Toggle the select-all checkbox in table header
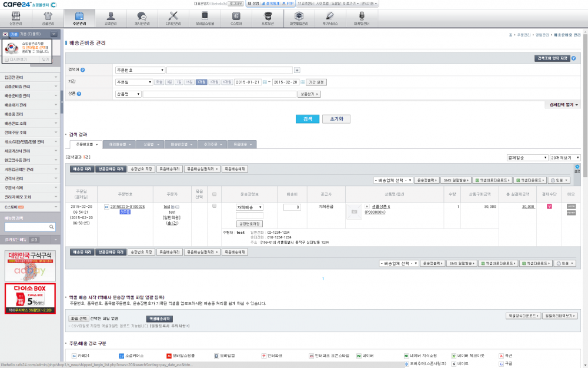This screenshot has width=588, height=368. (x=214, y=194)
